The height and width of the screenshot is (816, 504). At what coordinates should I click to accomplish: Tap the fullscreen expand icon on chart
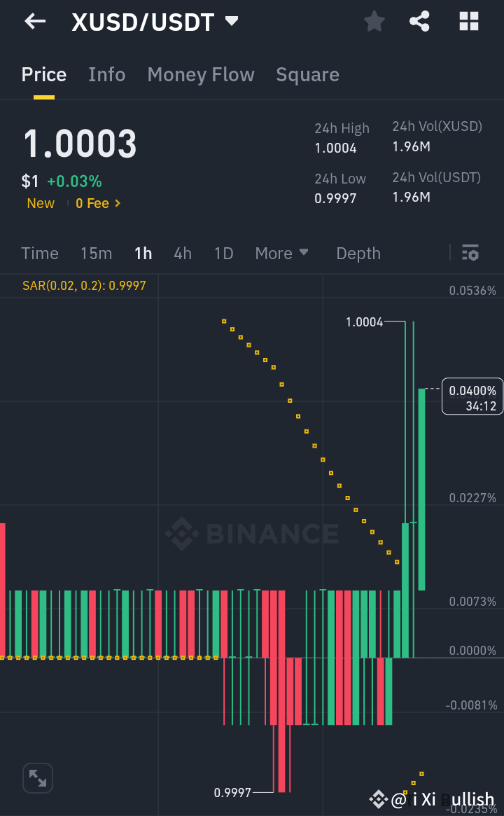point(37,777)
